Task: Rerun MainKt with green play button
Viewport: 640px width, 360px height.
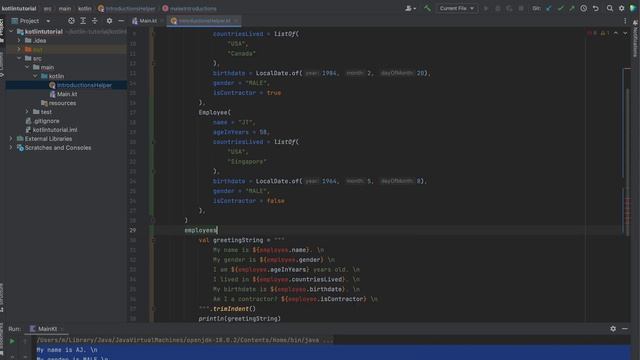Action: point(12,341)
